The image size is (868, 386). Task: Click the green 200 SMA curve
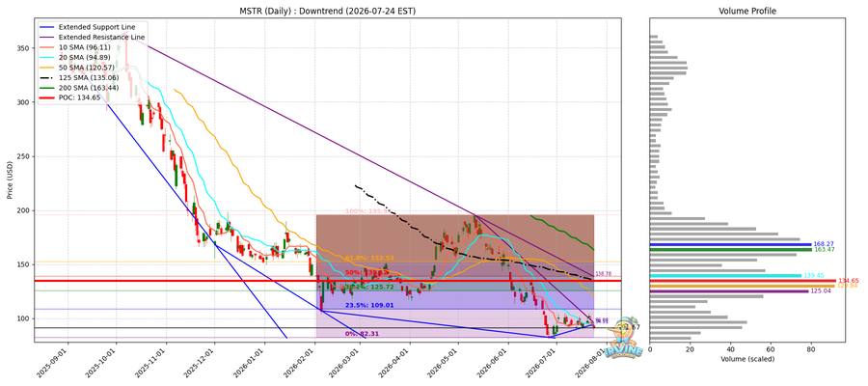562,232
